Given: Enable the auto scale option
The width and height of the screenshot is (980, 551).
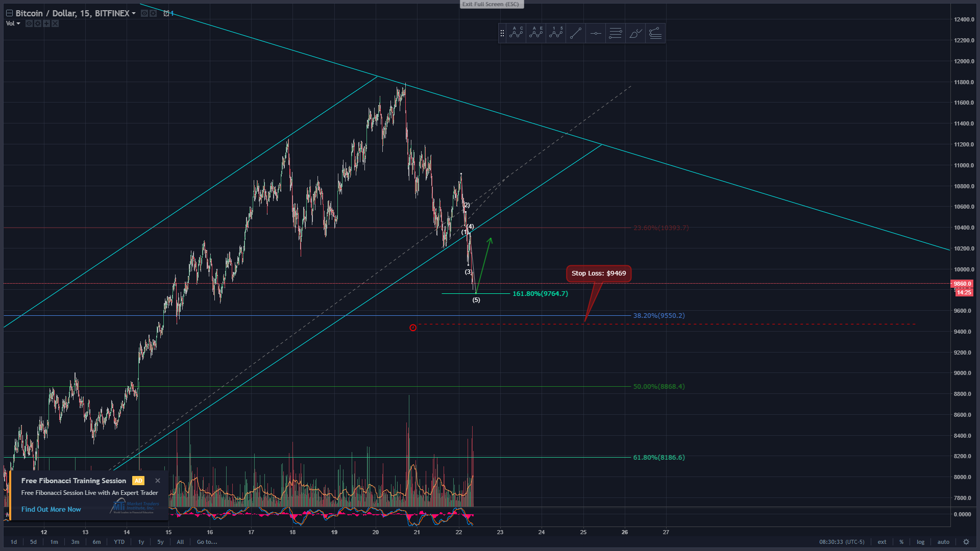Looking at the screenshot, I should (943, 542).
